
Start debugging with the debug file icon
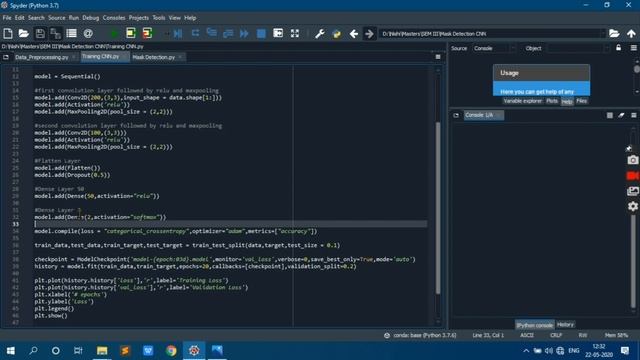coord(178,33)
